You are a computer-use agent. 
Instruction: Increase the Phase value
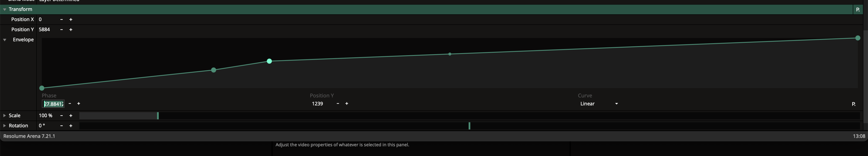[x=79, y=104]
